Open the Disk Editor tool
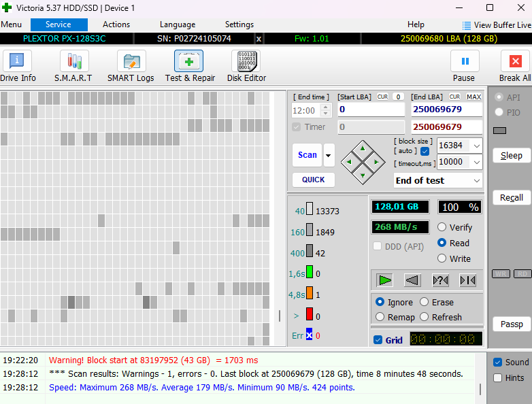 pos(246,66)
